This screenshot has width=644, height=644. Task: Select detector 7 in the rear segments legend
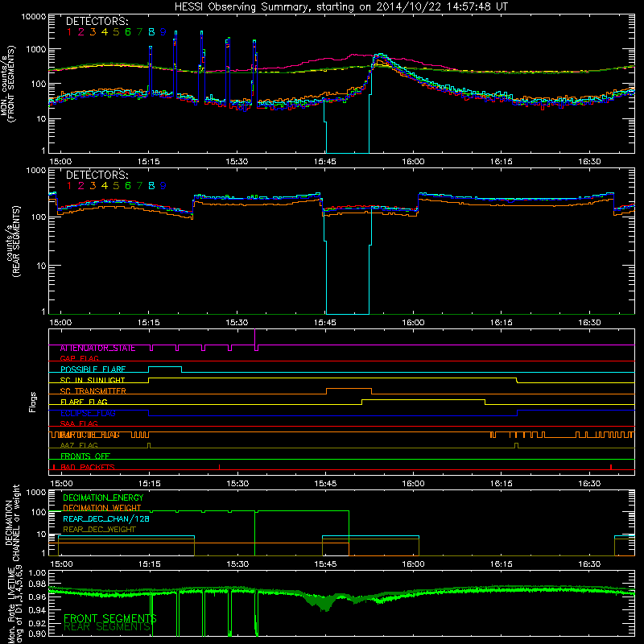coord(139,186)
